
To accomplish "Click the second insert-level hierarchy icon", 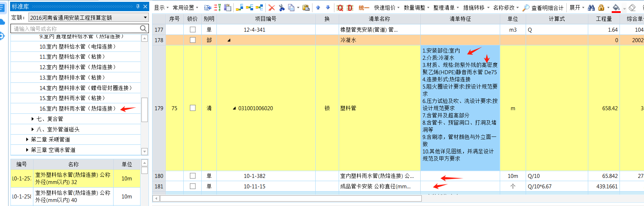I will click(x=250, y=8).
